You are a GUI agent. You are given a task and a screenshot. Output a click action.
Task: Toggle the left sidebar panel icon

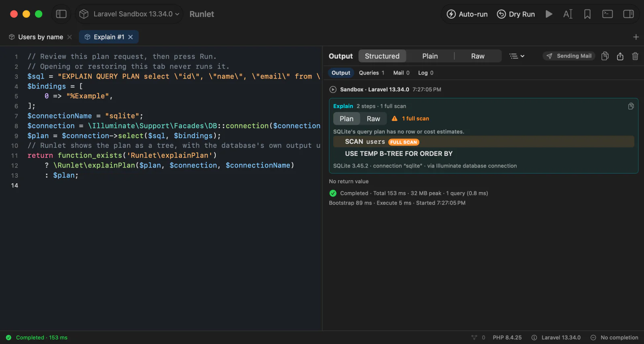pos(61,14)
